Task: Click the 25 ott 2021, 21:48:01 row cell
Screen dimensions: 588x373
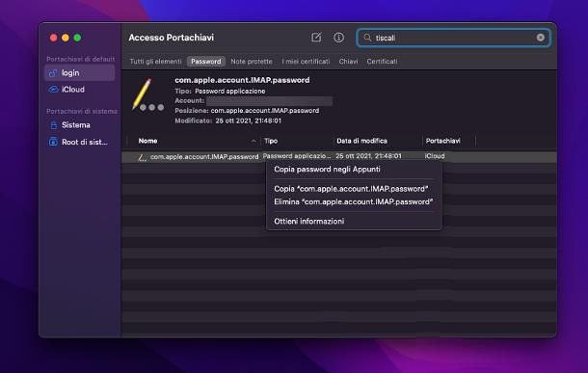Action: tap(368, 156)
